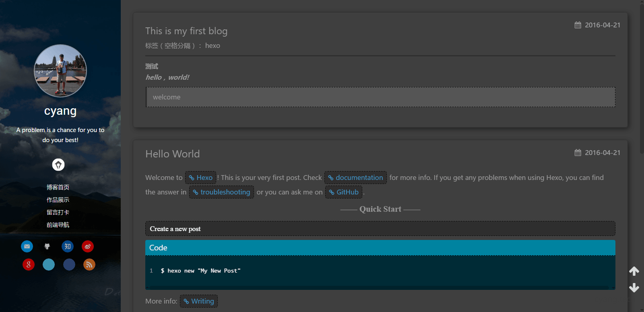Click the white pen-nib icon under the motto

coord(58,165)
